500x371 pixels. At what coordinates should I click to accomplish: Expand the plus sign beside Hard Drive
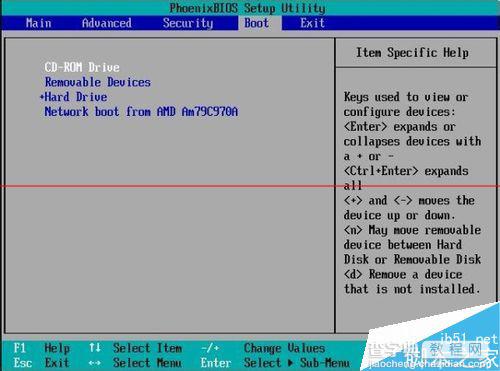click(42, 97)
